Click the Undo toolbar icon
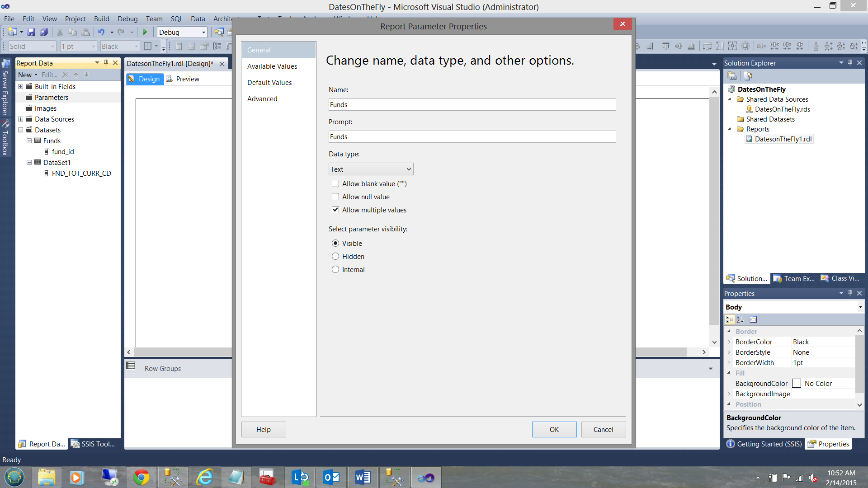This screenshot has width=868, height=488. [101, 32]
